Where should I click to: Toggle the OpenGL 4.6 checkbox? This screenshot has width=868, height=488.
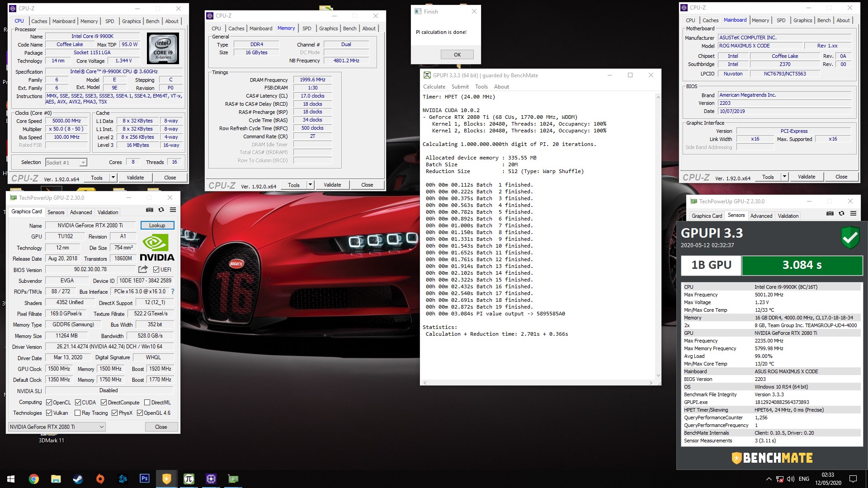[140, 413]
